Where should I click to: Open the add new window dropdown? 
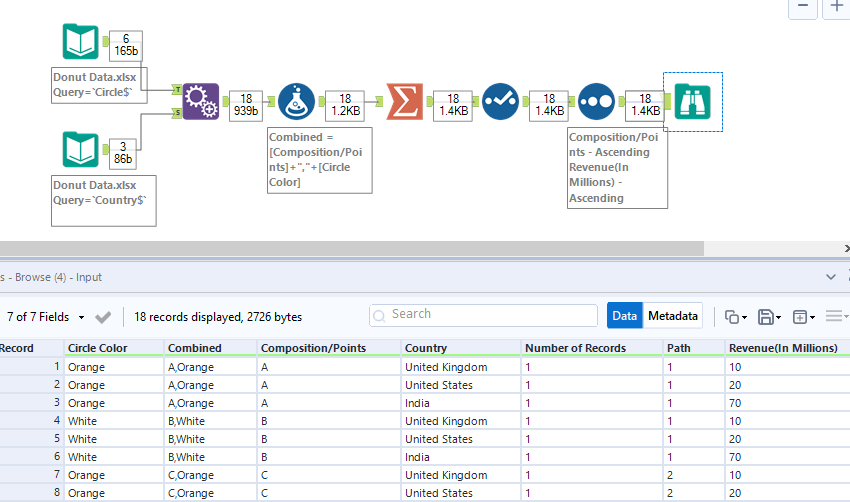(x=803, y=317)
